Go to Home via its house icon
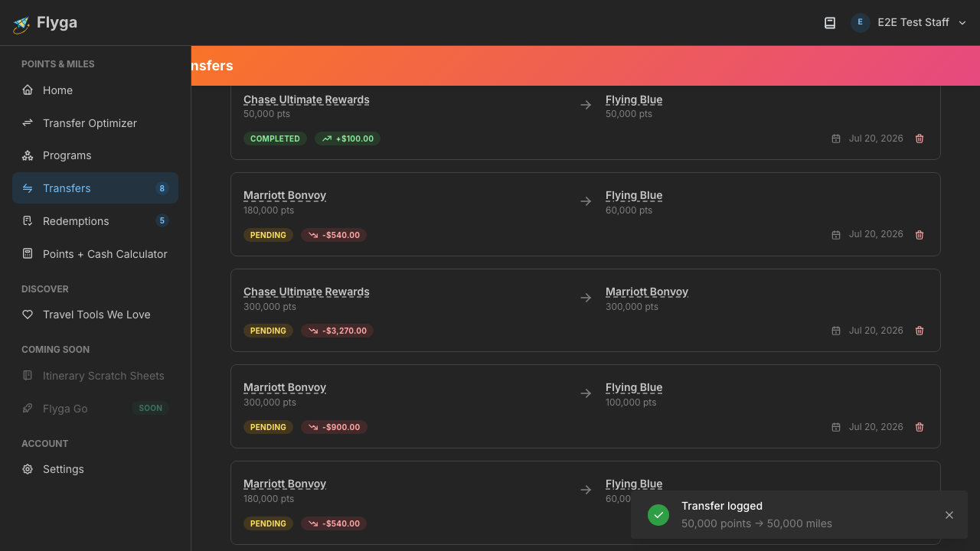Viewport: 980px width, 551px height. point(28,90)
